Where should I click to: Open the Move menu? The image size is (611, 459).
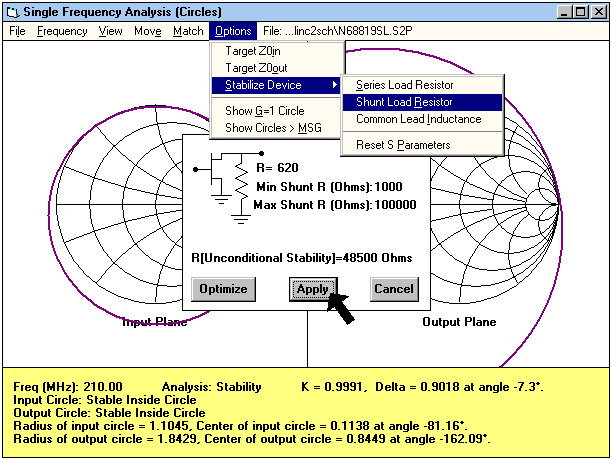147,31
